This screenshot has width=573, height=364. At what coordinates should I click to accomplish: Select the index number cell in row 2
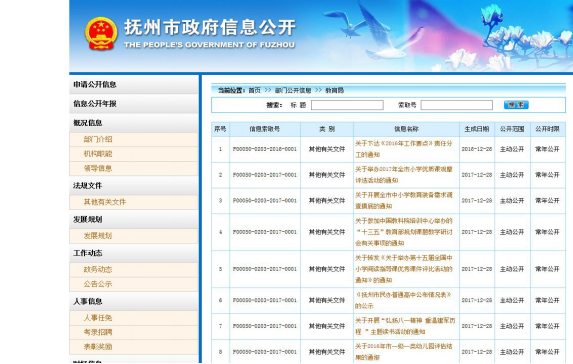[x=265, y=175]
